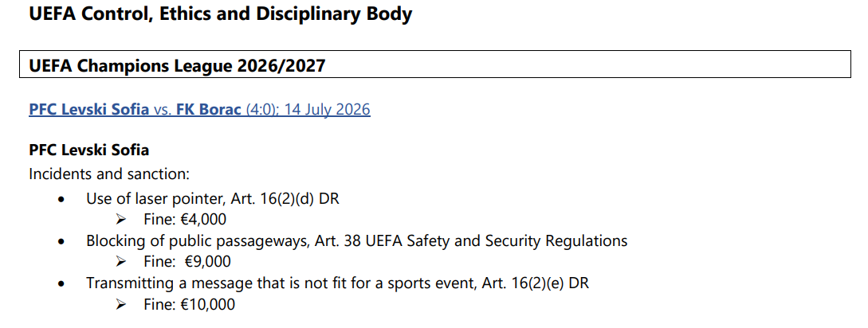Viewport: 868px width, 328px height.
Task: Open the PFC Levski Sofia match link
Action: point(89,110)
